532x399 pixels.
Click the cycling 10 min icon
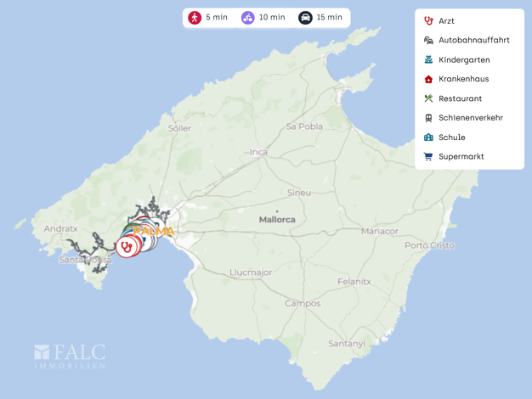(x=248, y=18)
